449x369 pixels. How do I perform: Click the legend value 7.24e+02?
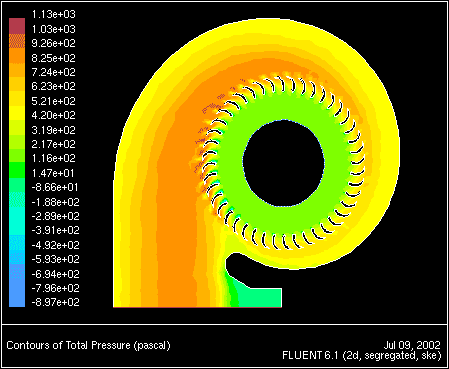point(53,72)
